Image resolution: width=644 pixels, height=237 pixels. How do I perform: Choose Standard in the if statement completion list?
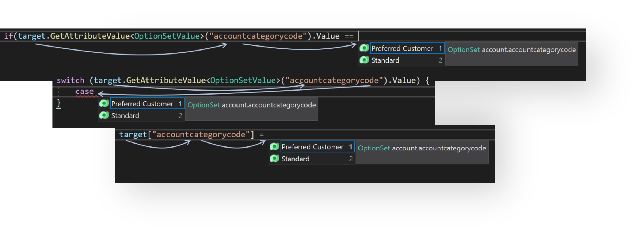point(407,60)
